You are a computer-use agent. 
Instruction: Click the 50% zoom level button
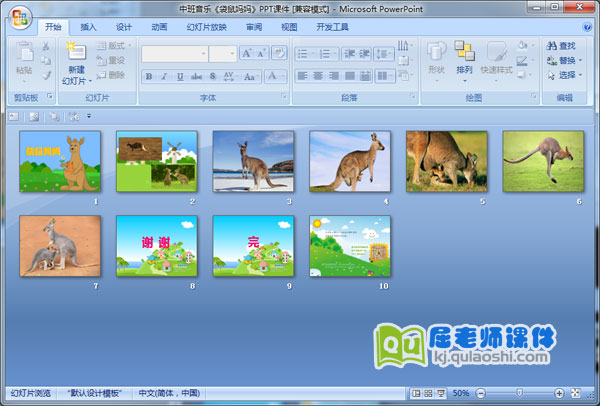461,393
